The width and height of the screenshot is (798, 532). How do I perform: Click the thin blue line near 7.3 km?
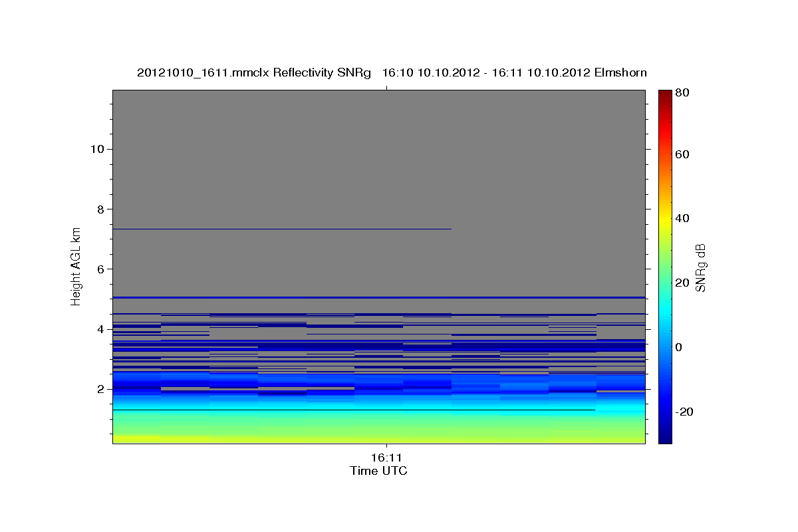click(282, 229)
